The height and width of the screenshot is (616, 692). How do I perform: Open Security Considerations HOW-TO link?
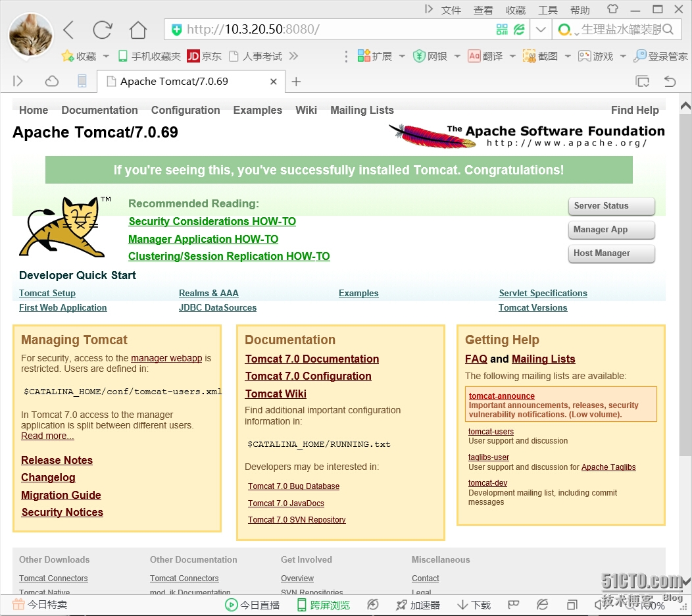pos(212,221)
